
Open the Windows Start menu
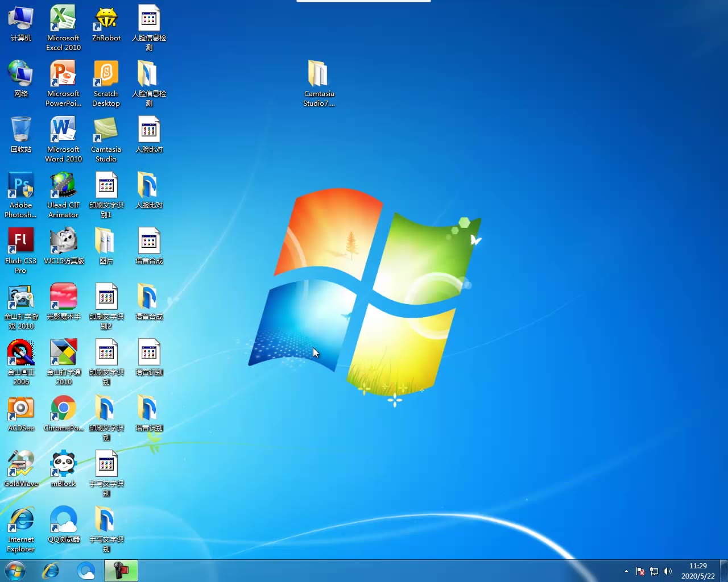coord(15,571)
